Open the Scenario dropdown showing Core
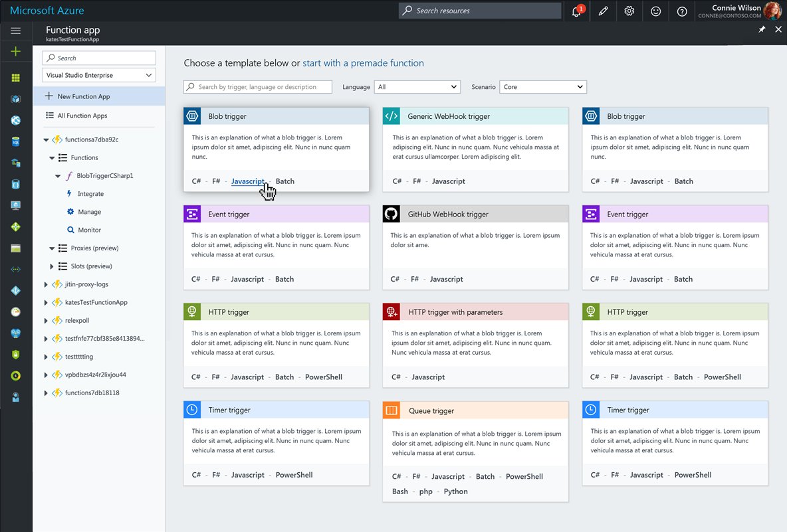Screen dimensions: 787x532 [543, 87]
